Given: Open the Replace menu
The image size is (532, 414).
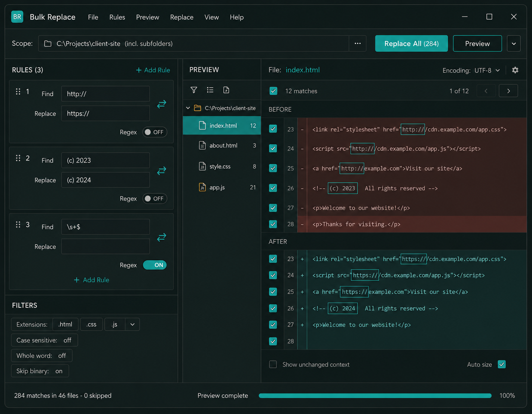Looking at the screenshot, I should (x=181, y=17).
